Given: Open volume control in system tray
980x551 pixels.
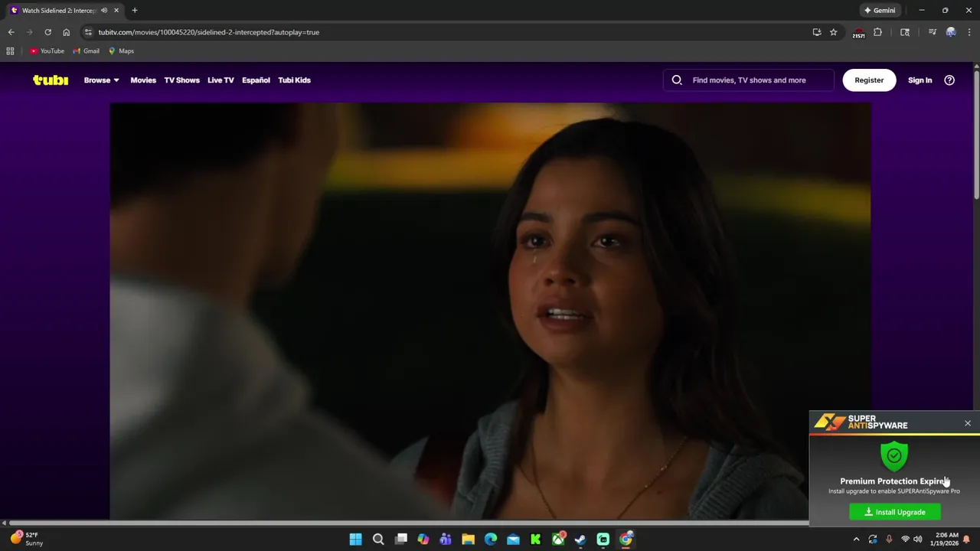Looking at the screenshot, I should (917, 540).
